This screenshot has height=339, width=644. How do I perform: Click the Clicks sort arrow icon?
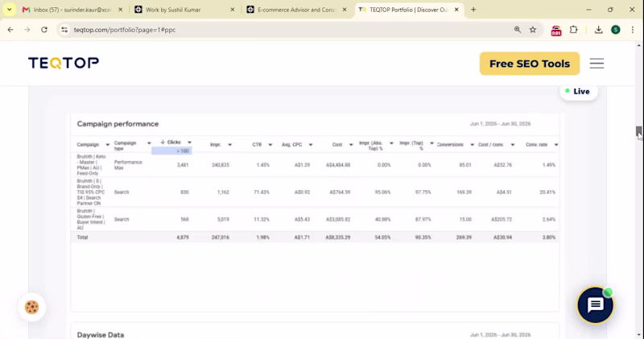[x=163, y=143]
